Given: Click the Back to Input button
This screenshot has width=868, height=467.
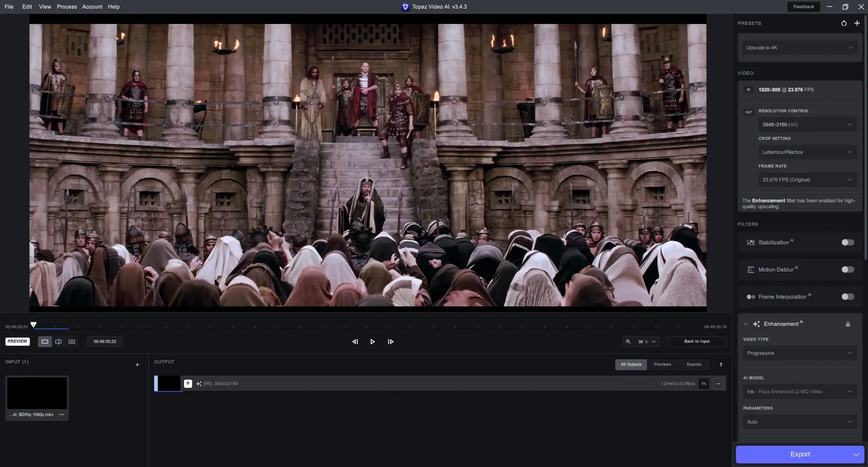Looking at the screenshot, I should tap(697, 342).
